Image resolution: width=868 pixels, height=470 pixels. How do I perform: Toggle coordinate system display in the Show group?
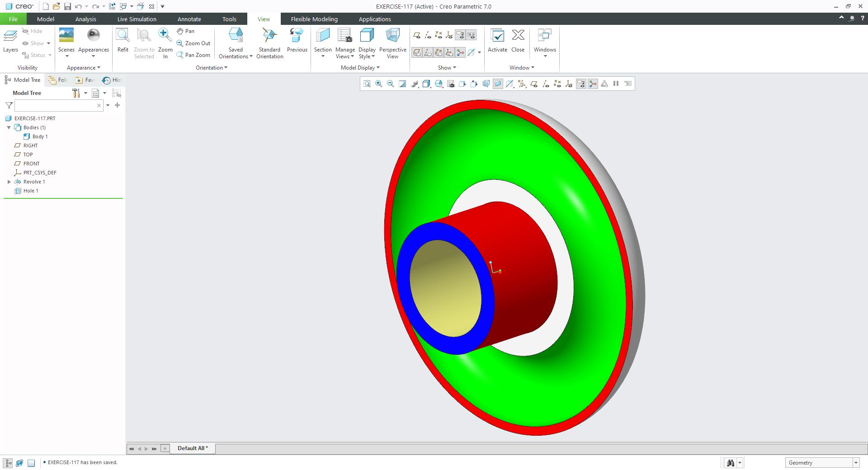point(449,35)
